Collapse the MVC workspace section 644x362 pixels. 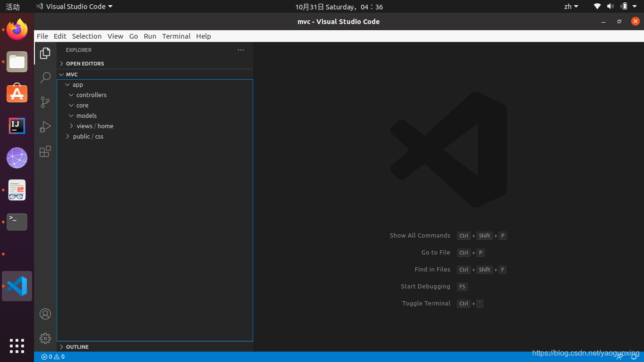[x=155, y=74]
